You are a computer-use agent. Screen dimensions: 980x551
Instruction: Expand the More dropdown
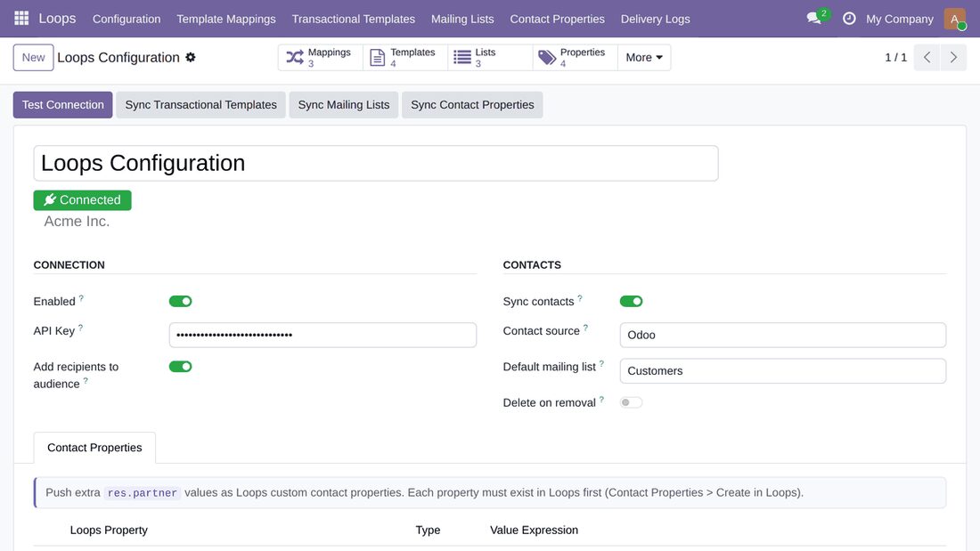pos(644,58)
